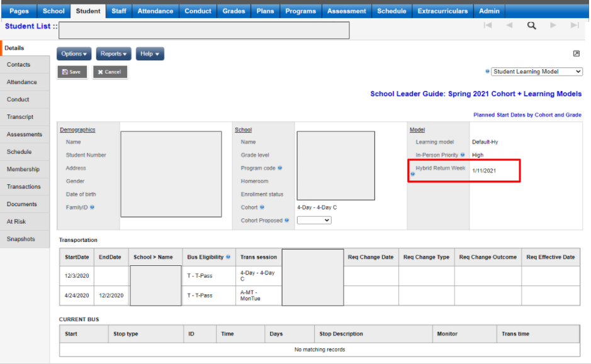Image resolution: width=591 pixels, height=364 pixels.
Task: Open the Help dropdown menu
Action: tap(150, 54)
